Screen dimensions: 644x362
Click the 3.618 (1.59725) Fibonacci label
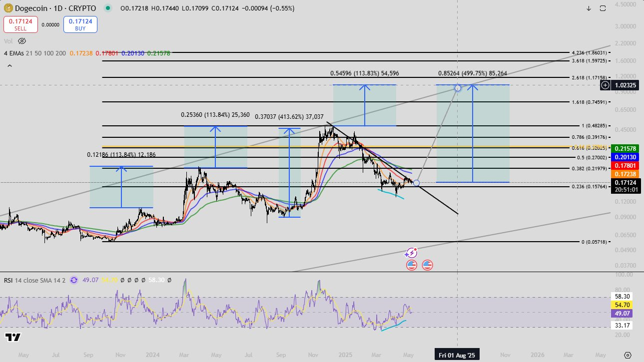pos(590,61)
